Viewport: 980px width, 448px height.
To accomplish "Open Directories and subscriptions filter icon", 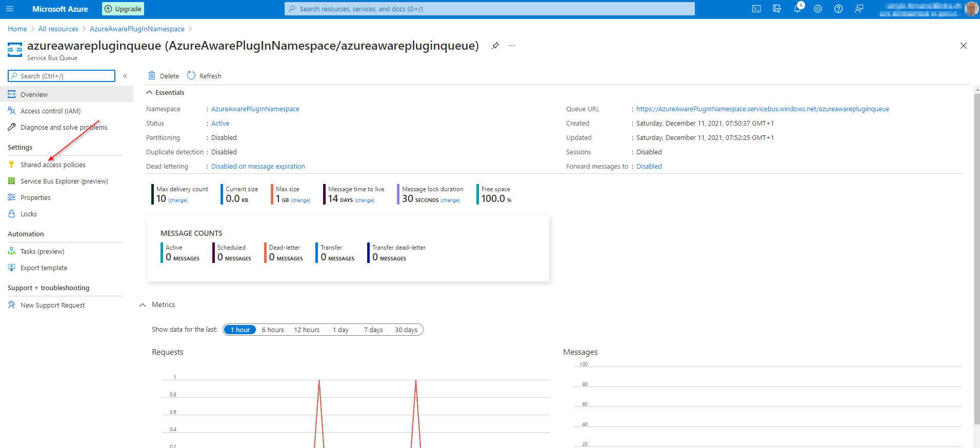I will [x=777, y=9].
